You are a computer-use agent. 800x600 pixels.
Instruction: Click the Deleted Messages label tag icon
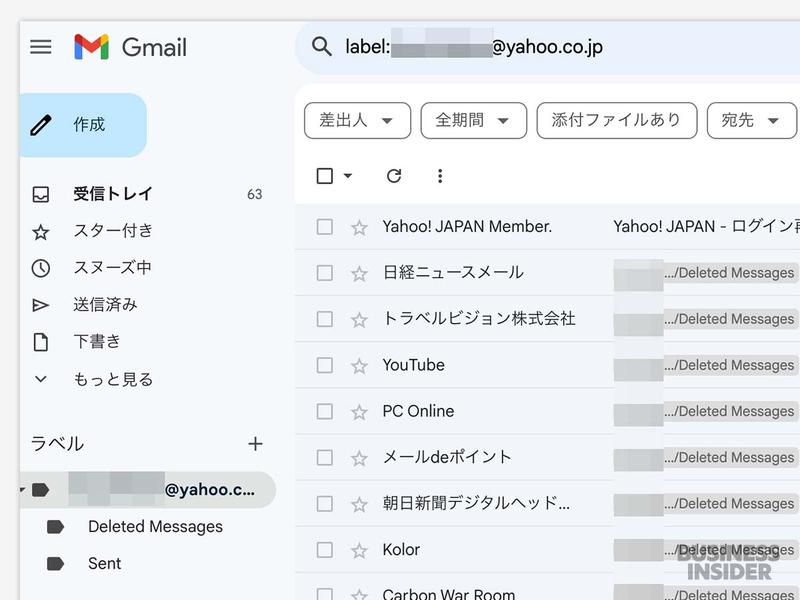click(x=55, y=527)
